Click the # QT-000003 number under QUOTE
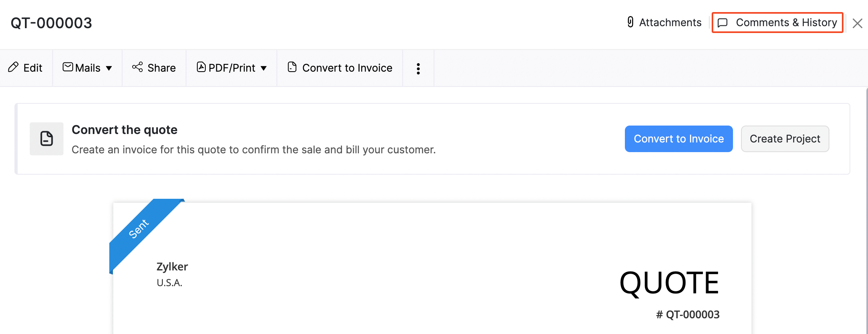868x334 pixels. click(688, 315)
